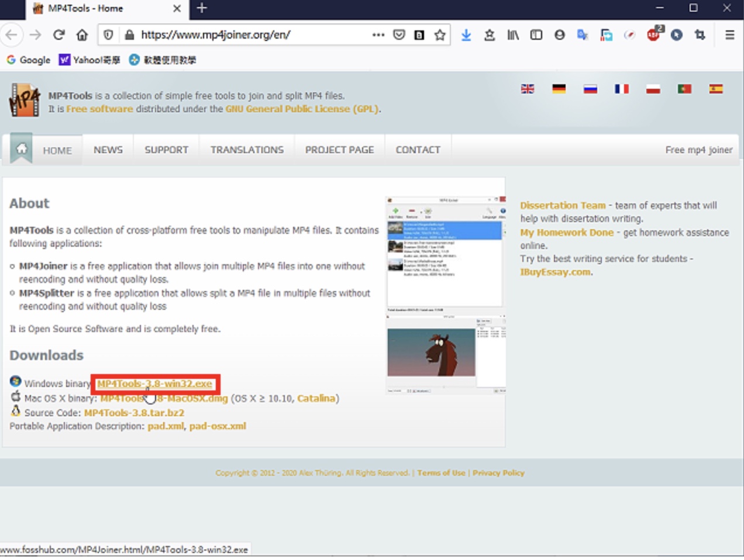Open the HOME navigation item
The image size is (744, 560).
point(57,150)
